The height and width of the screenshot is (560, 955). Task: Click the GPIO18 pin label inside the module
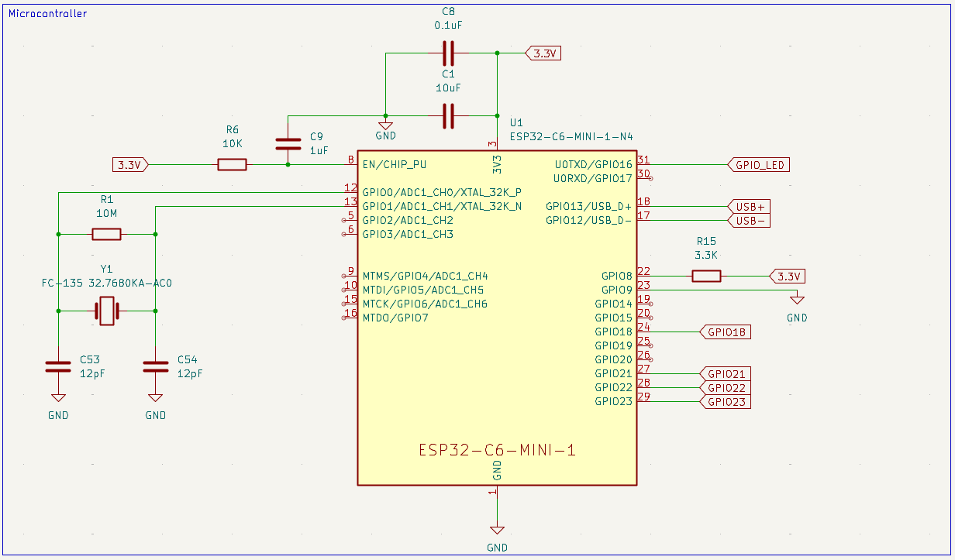tap(614, 332)
